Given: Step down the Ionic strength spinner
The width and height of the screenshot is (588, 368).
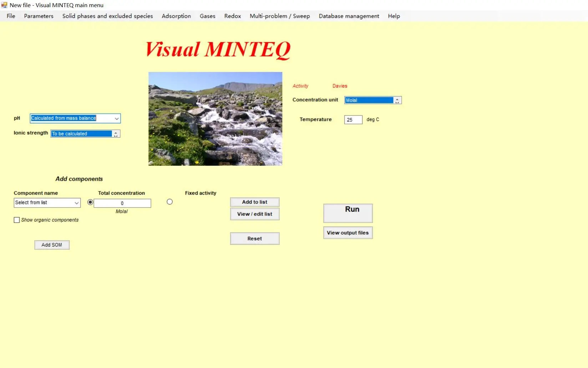Looking at the screenshot, I should [116, 135].
